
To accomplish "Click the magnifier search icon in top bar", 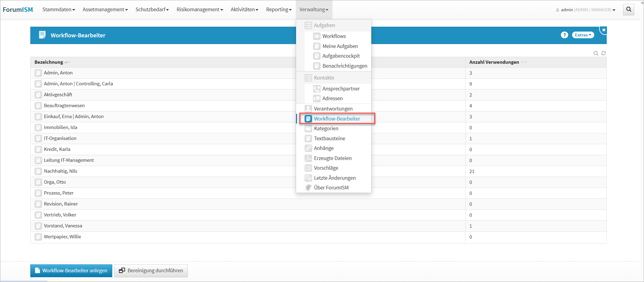I will [x=629, y=9].
